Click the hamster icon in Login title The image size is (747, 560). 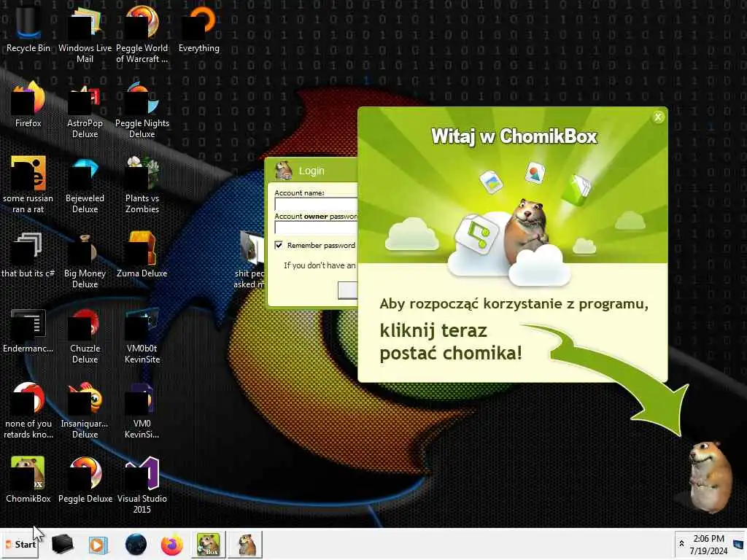(x=284, y=171)
